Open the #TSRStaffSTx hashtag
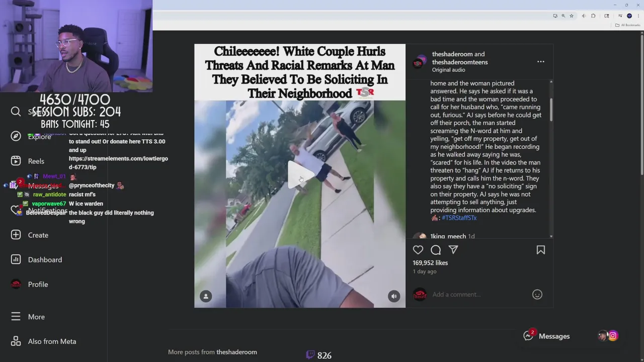This screenshot has width=644, height=362. [x=459, y=218]
